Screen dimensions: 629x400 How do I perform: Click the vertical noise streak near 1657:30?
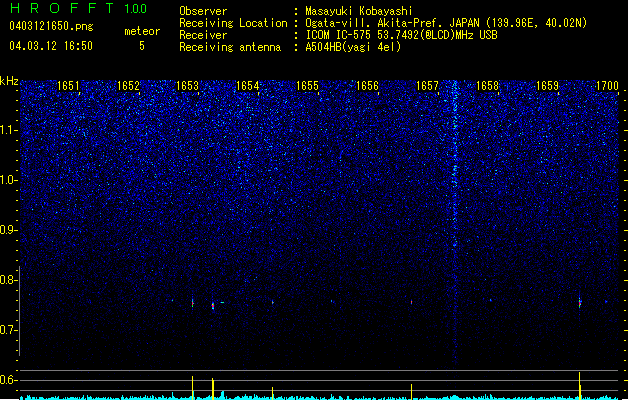(455, 221)
